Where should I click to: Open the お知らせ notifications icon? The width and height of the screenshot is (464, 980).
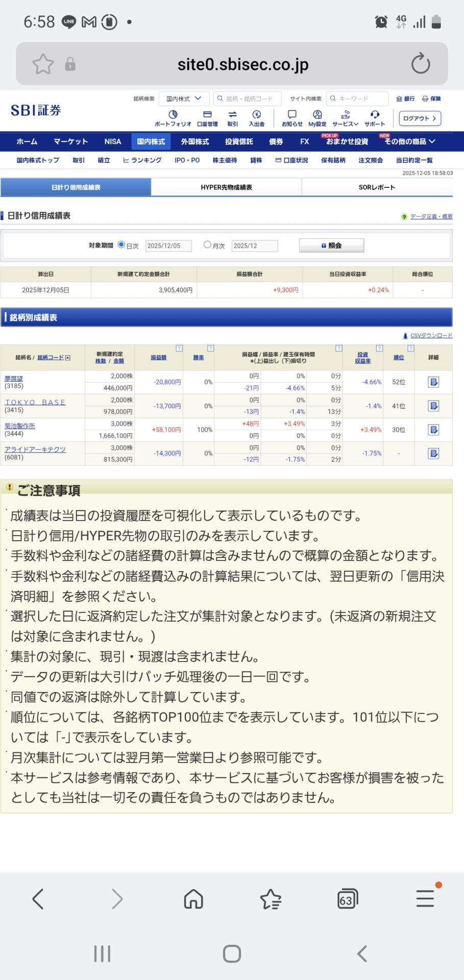pyautogui.click(x=292, y=115)
